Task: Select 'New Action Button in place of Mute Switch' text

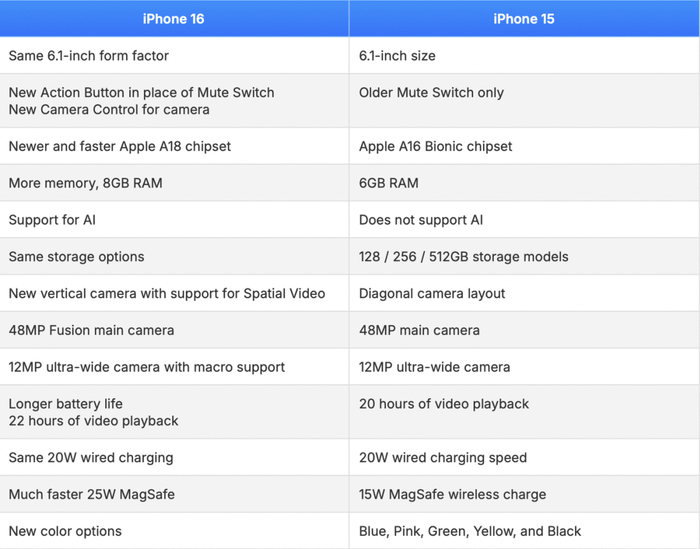Action: click(141, 92)
